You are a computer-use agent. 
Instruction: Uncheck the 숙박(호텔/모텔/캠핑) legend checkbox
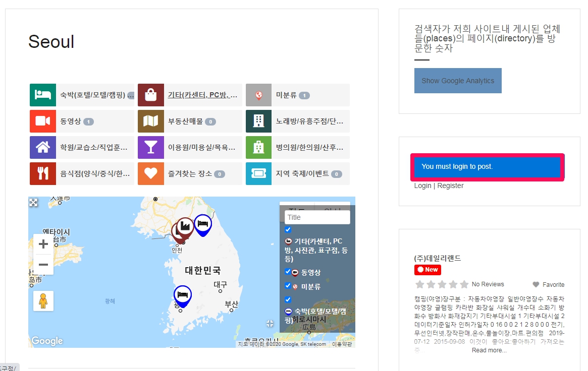point(288,299)
